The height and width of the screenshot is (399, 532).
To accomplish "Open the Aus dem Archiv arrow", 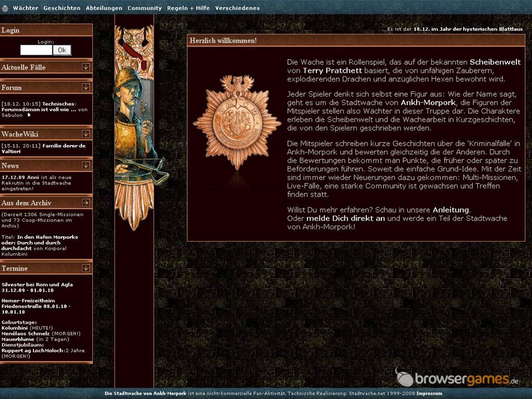I will pos(86,203).
